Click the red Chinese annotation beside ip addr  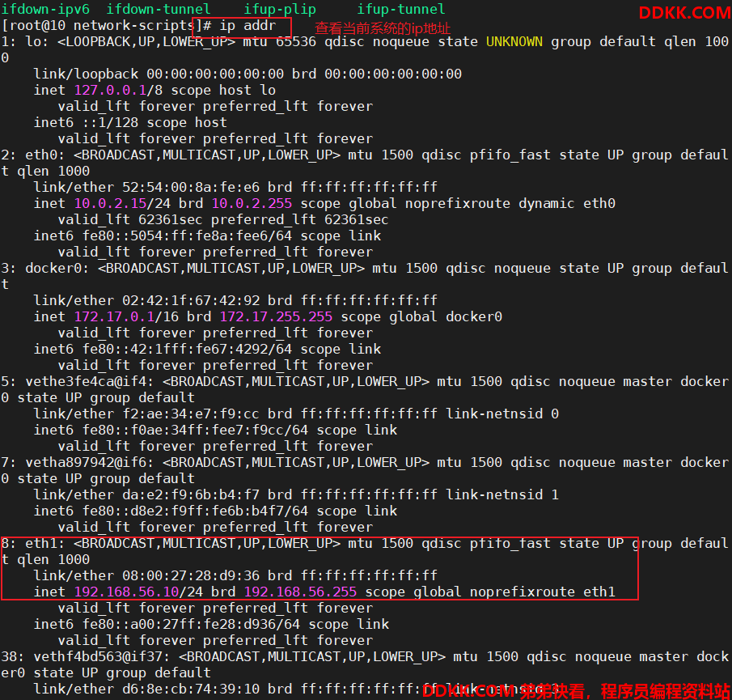point(383,28)
